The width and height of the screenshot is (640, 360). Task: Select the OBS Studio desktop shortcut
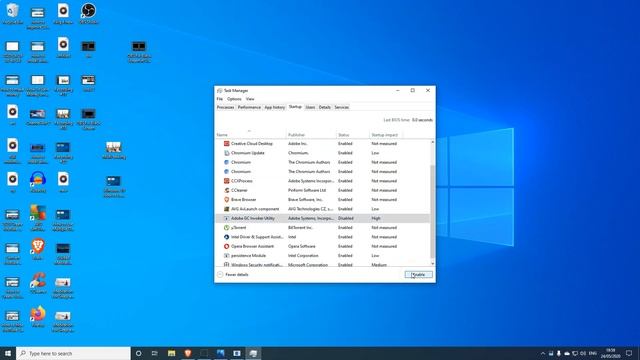[89, 13]
